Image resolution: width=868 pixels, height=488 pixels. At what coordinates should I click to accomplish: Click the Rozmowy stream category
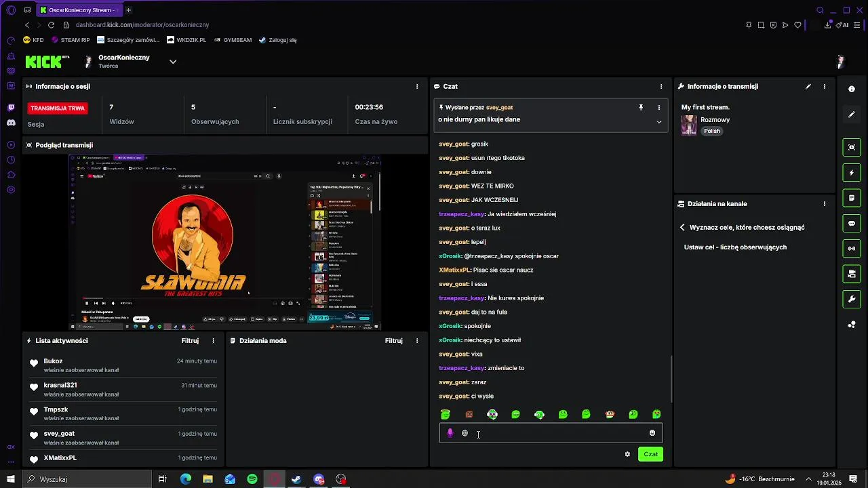[715, 120]
